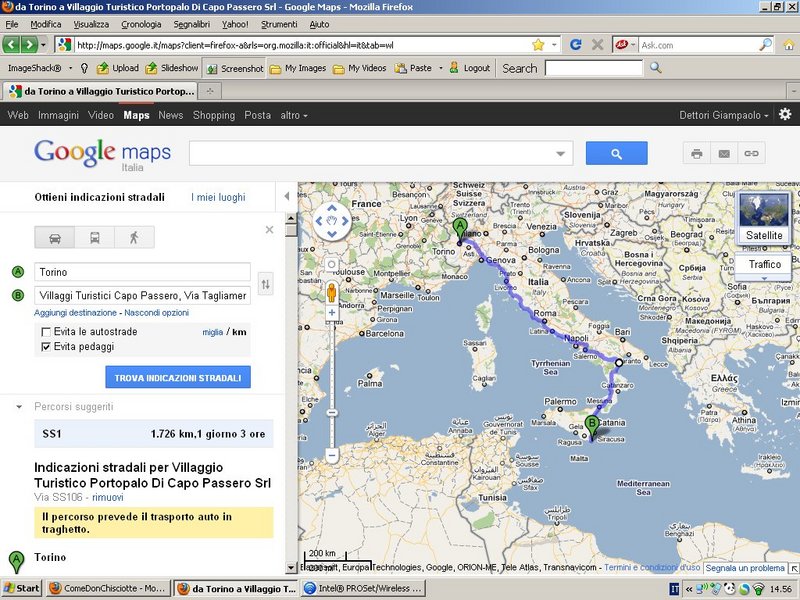Screen dimensions: 800x600
Task: Print the map with printer icon
Action: click(696, 153)
